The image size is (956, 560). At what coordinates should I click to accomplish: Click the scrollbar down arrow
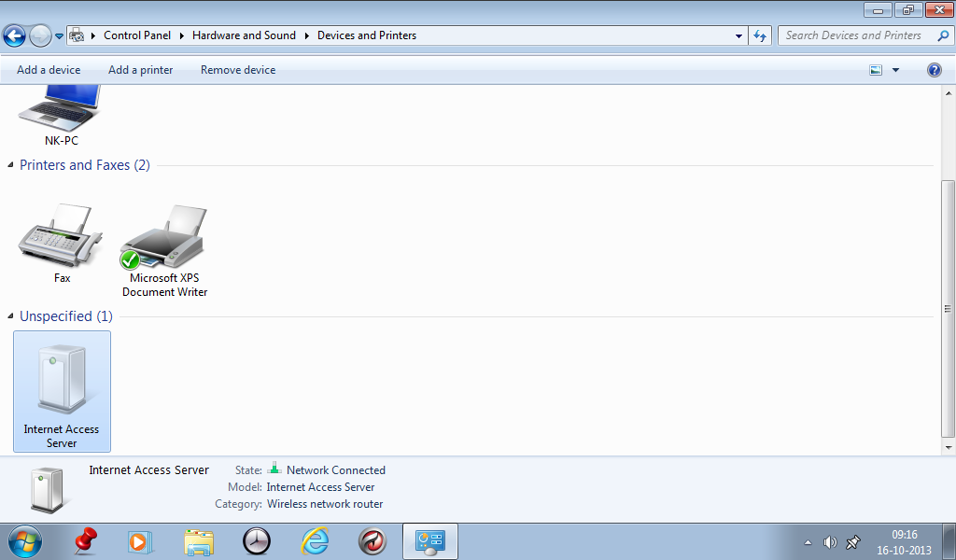point(949,448)
